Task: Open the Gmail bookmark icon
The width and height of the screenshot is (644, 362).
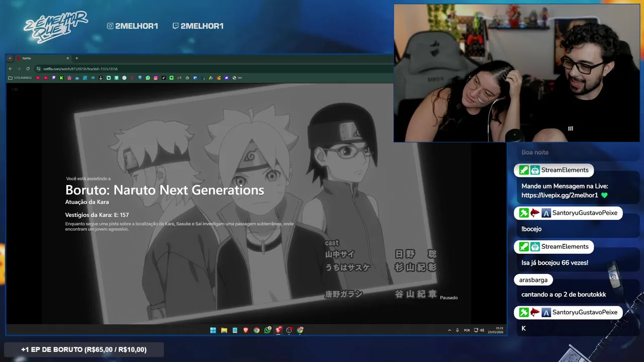Action: coord(179,78)
